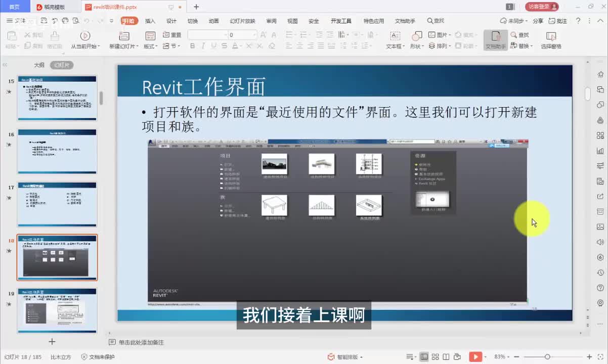Toggle Italic formatting
This screenshot has height=364, width=608.
click(x=203, y=45)
